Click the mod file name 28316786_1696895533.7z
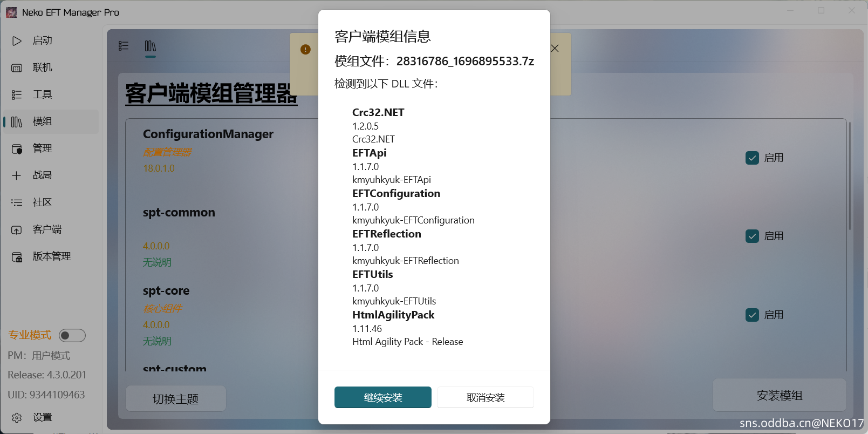Image resolution: width=868 pixels, height=434 pixels. (465, 61)
